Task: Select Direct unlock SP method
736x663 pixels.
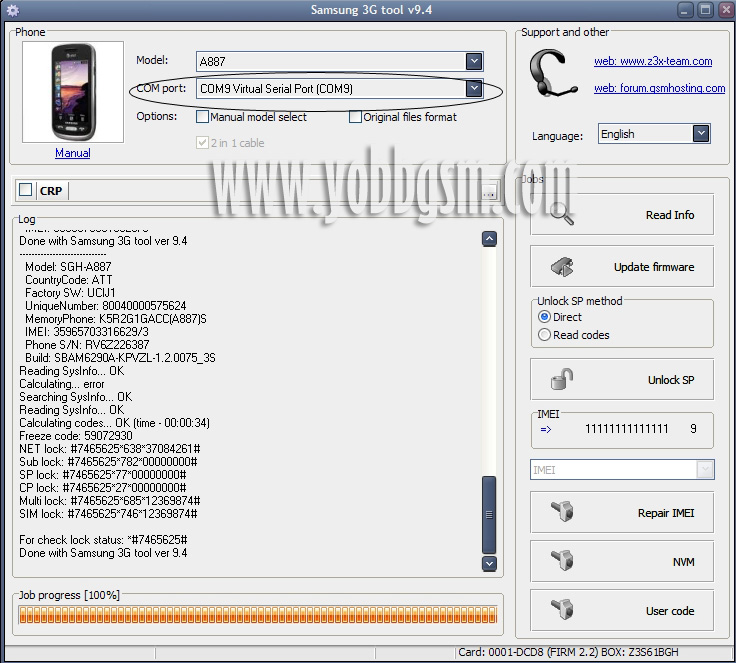Action: (x=544, y=317)
